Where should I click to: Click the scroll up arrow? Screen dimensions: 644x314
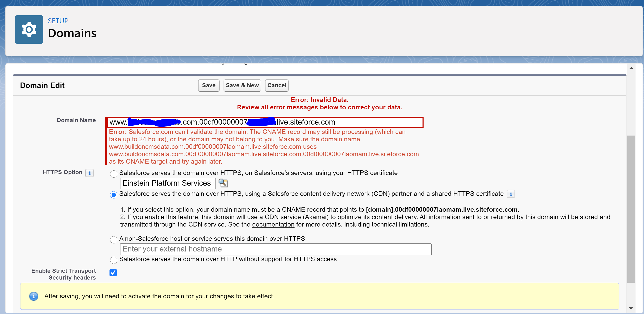(x=631, y=68)
